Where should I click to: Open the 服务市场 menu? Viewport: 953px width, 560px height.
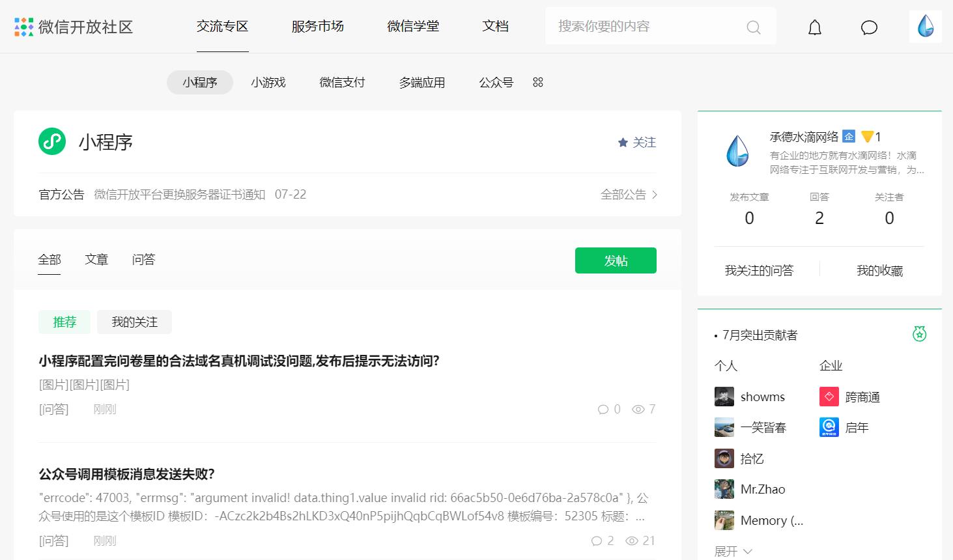318,26
